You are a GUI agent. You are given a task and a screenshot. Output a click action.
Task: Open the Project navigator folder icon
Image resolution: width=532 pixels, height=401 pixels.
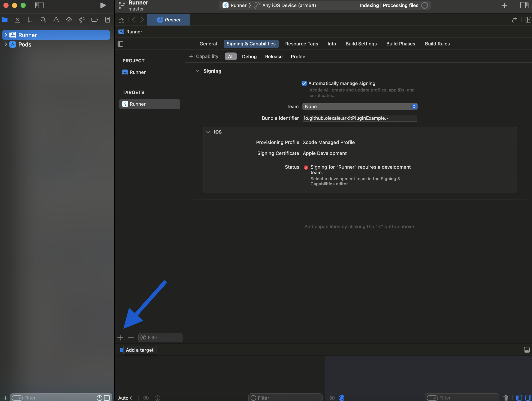(x=5, y=20)
